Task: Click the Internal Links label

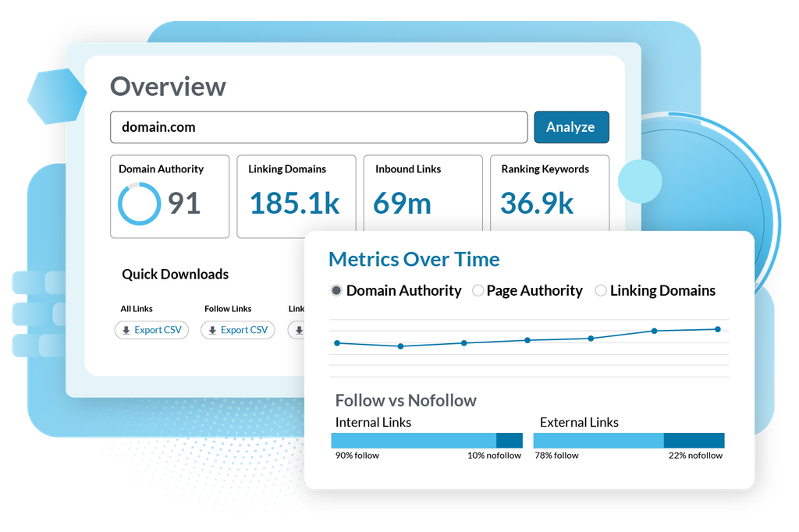Action: (373, 423)
